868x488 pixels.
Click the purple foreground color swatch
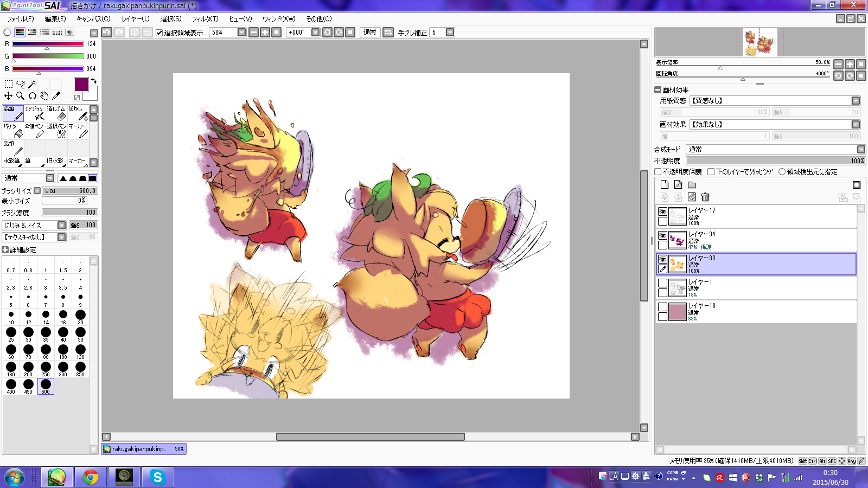point(81,85)
